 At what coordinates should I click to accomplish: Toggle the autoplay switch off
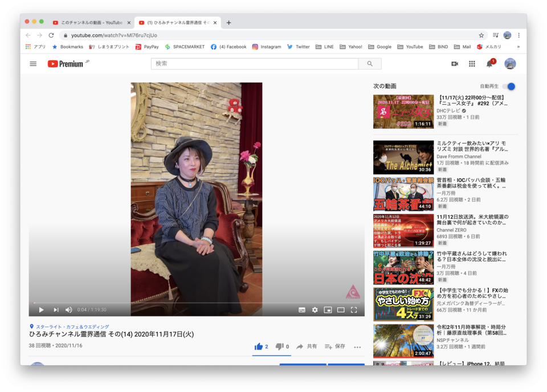coord(509,87)
